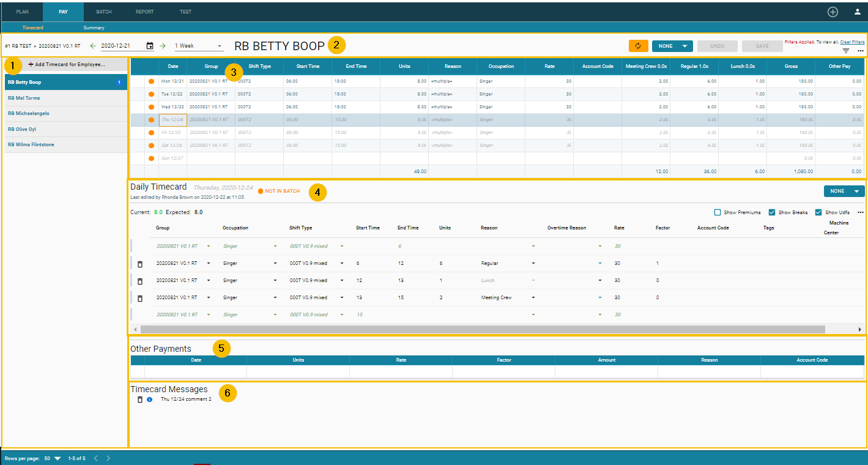Open Shift Type dropdown in Meeting Crew row
Viewport: 868px width, 465px height.
pos(342,298)
